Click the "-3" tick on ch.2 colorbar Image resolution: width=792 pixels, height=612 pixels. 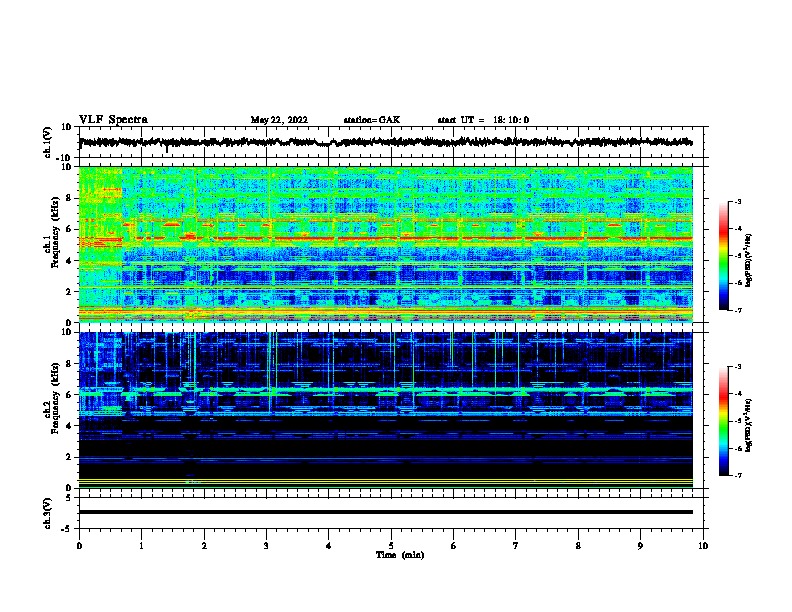click(x=737, y=367)
